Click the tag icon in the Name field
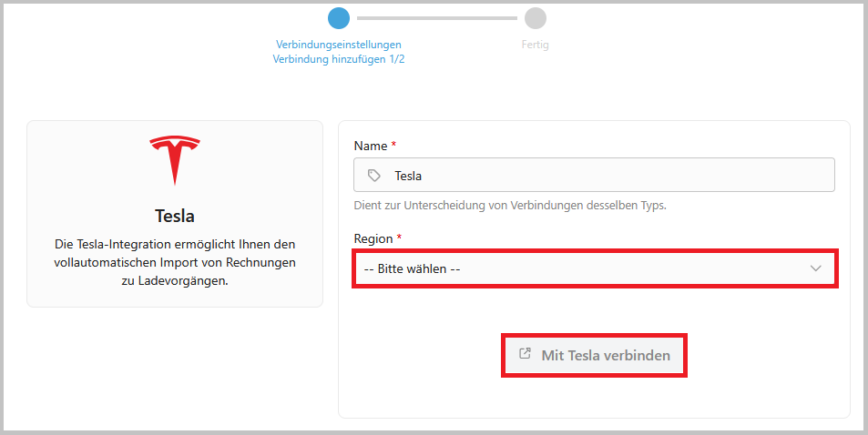Viewport: 868px width, 435px height. tap(374, 176)
